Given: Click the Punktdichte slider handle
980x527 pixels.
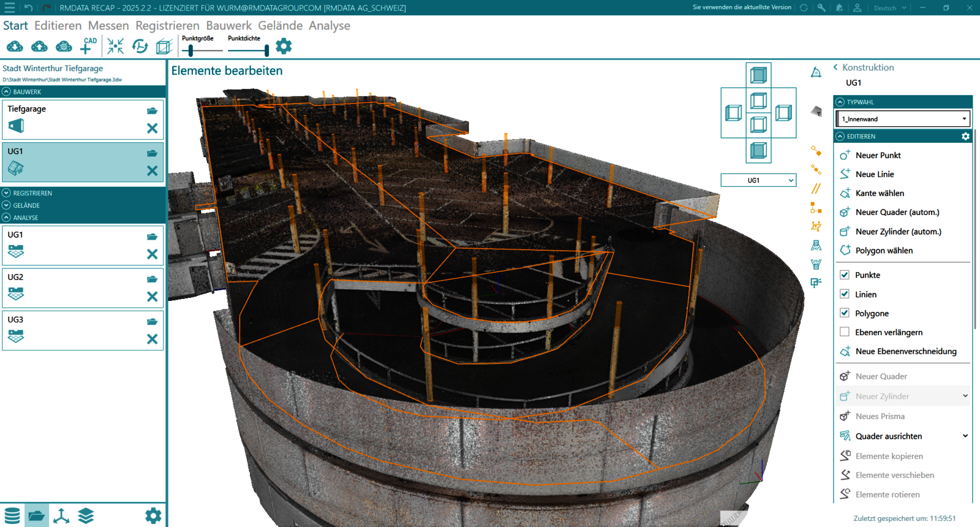Looking at the screenshot, I should click(x=266, y=50).
